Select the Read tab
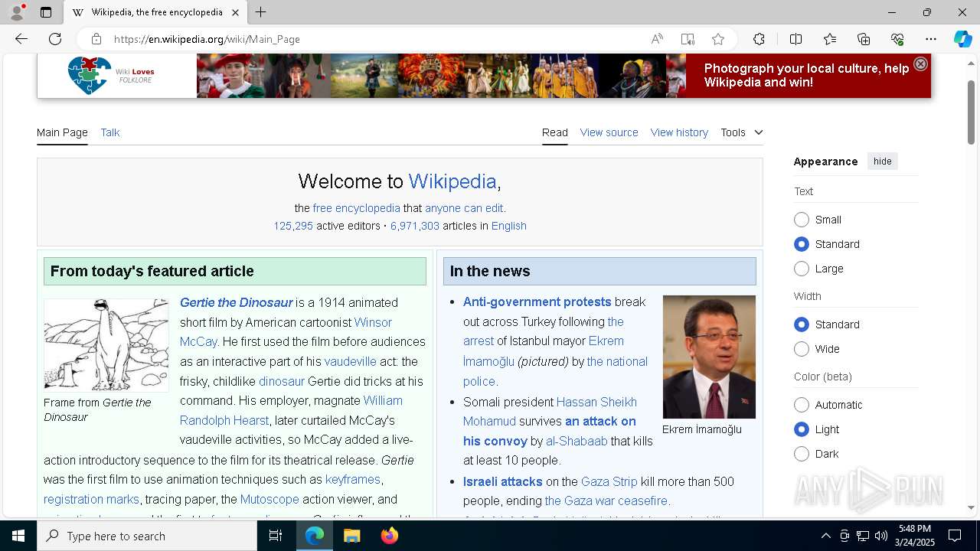 (555, 132)
